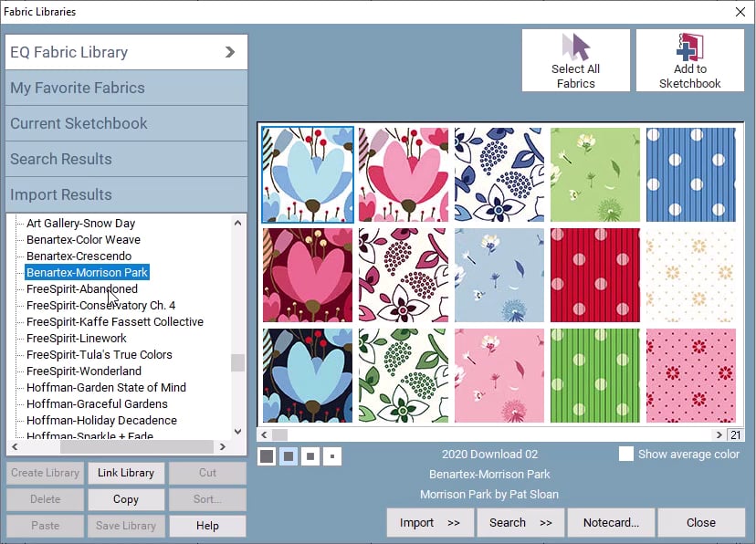Choose the smallest thumbnail size icon
Screen dimensions: 756x544
pos(332,455)
